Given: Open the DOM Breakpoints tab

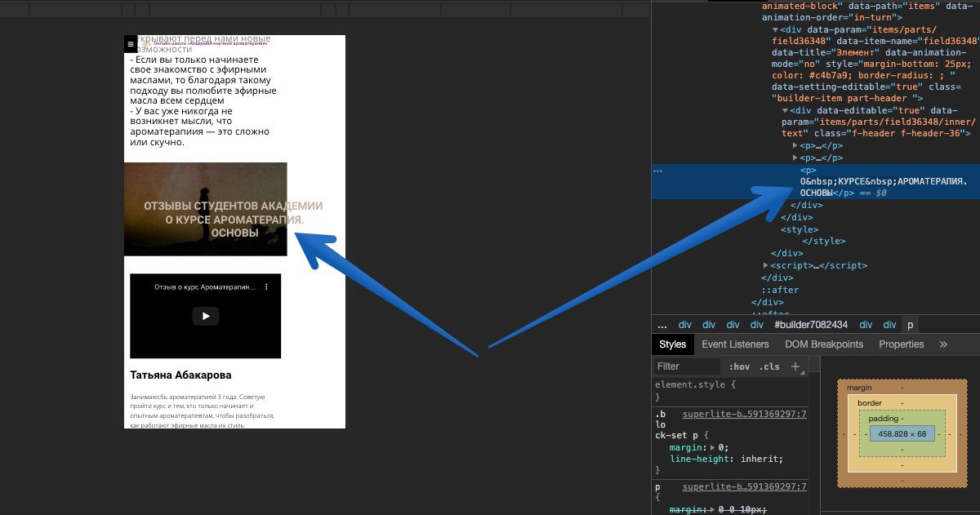Looking at the screenshot, I should click(x=824, y=344).
